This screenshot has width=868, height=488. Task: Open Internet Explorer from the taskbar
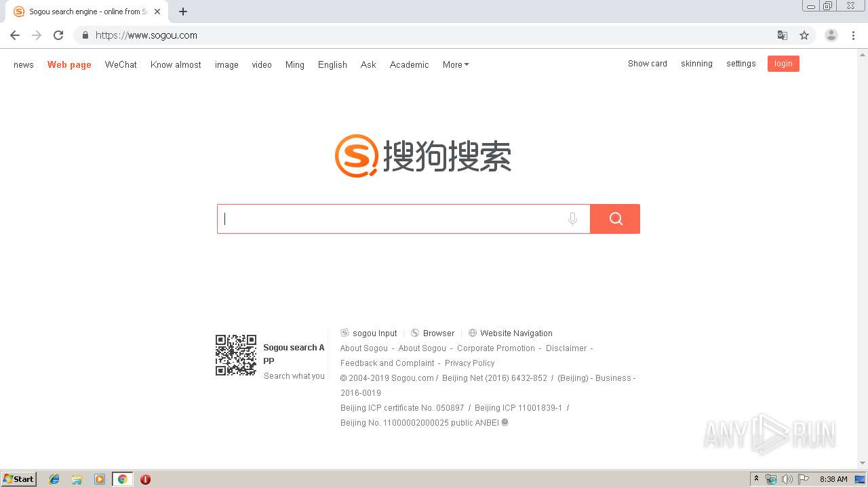click(x=54, y=479)
